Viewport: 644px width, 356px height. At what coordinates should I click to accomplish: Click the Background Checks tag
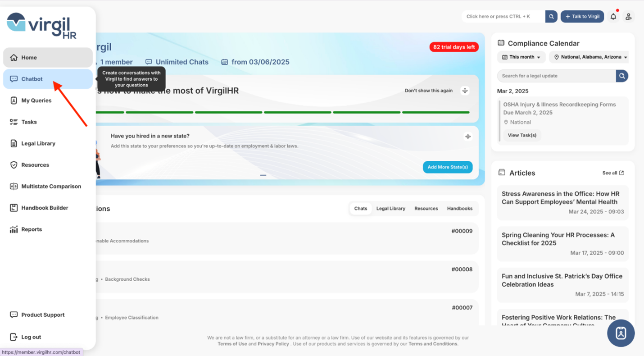click(x=127, y=279)
